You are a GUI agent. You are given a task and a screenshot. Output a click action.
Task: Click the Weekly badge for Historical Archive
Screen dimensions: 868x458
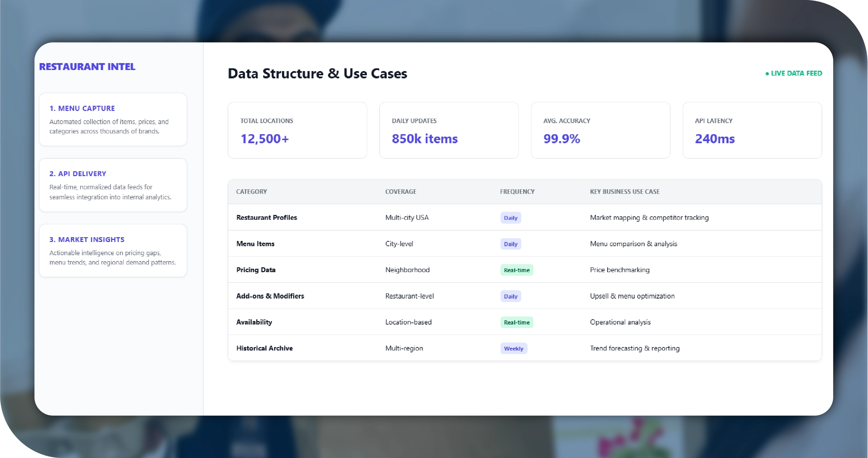(x=513, y=348)
